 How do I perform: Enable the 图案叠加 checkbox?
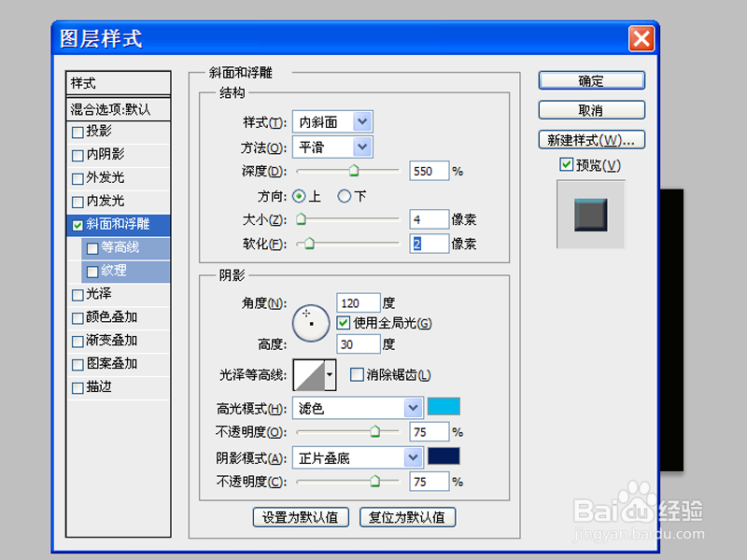click(x=78, y=365)
